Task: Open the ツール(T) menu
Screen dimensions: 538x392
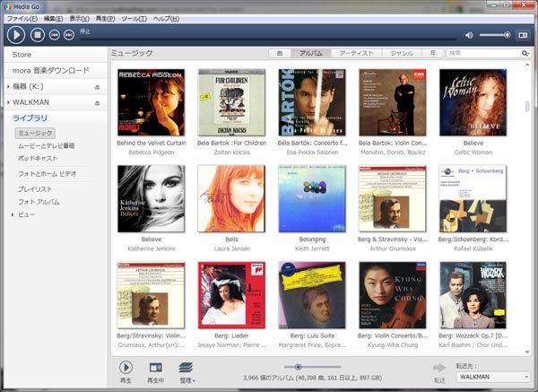Action: (x=134, y=19)
